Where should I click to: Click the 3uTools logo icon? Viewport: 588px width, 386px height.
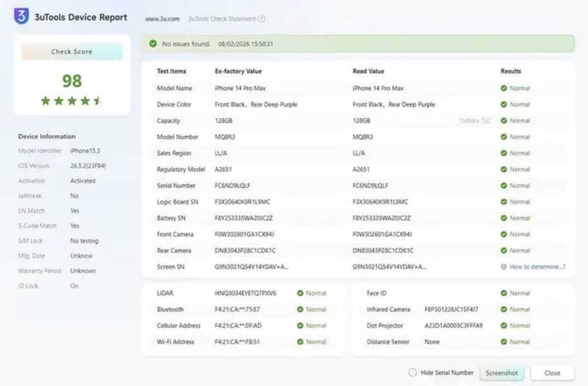tap(21, 15)
